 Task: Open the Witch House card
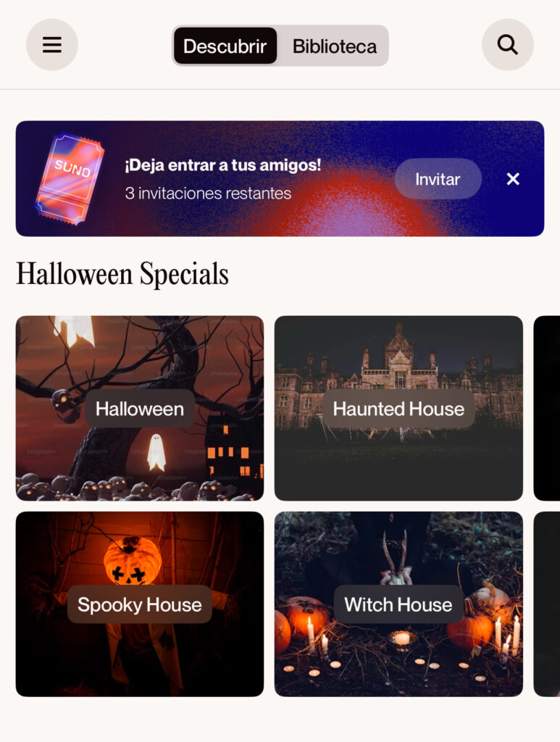click(x=398, y=604)
